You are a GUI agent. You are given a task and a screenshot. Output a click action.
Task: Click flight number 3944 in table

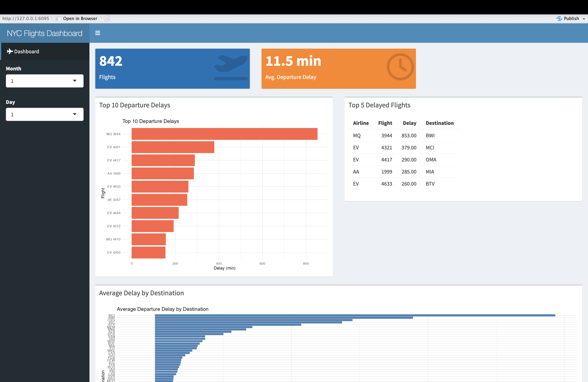(x=387, y=135)
